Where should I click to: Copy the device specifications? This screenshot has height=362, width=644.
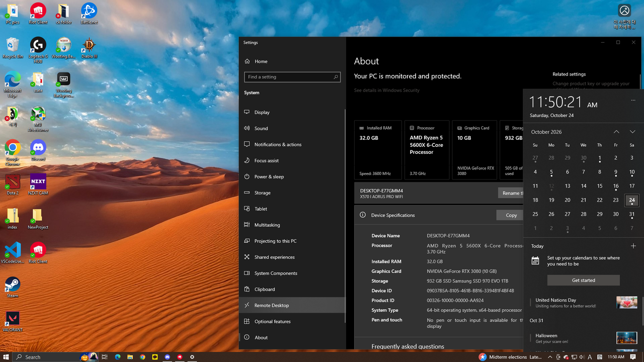click(x=510, y=215)
